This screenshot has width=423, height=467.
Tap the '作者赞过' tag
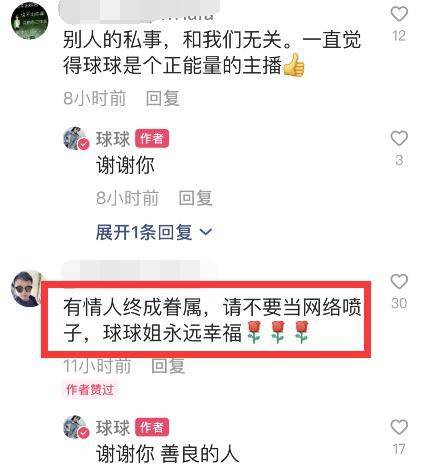(x=90, y=389)
